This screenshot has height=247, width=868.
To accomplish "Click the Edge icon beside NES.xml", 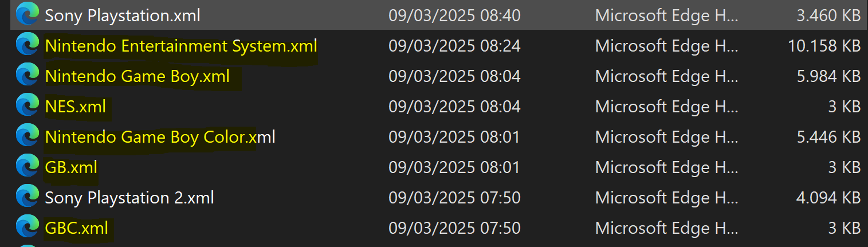I will [x=27, y=107].
